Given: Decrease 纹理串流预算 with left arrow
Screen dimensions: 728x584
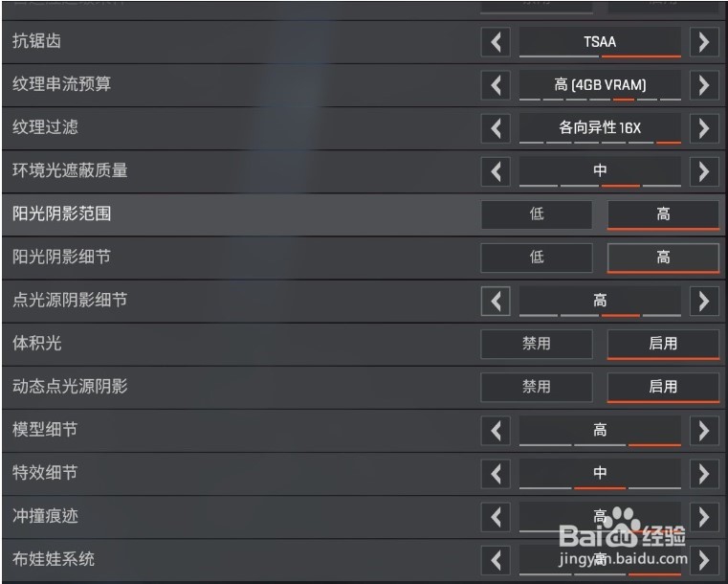Looking at the screenshot, I should (x=495, y=85).
